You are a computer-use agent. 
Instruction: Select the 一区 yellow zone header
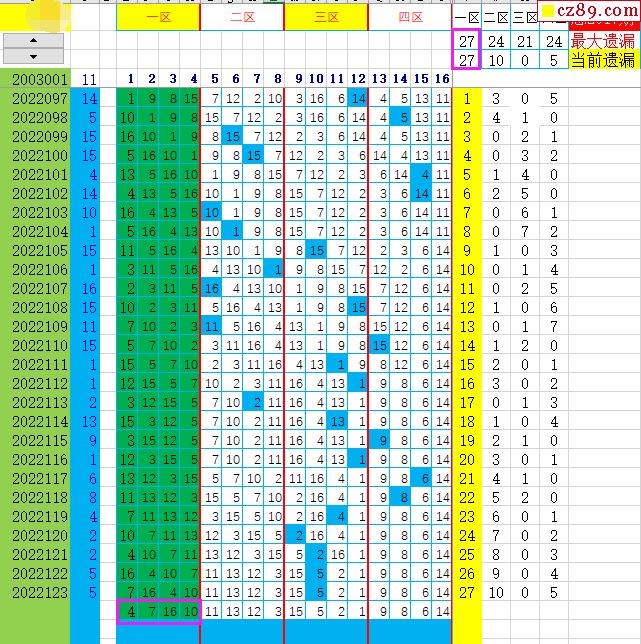(x=158, y=18)
